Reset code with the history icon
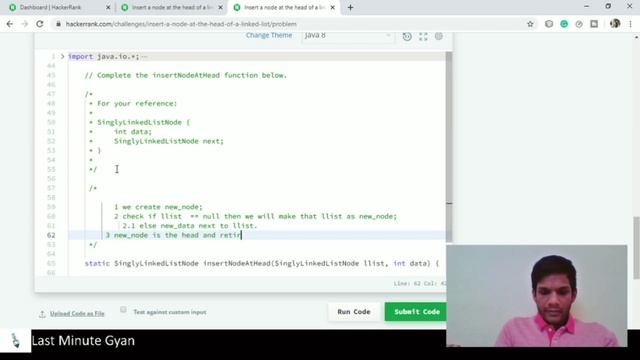640x360 pixels. tap(407, 36)
